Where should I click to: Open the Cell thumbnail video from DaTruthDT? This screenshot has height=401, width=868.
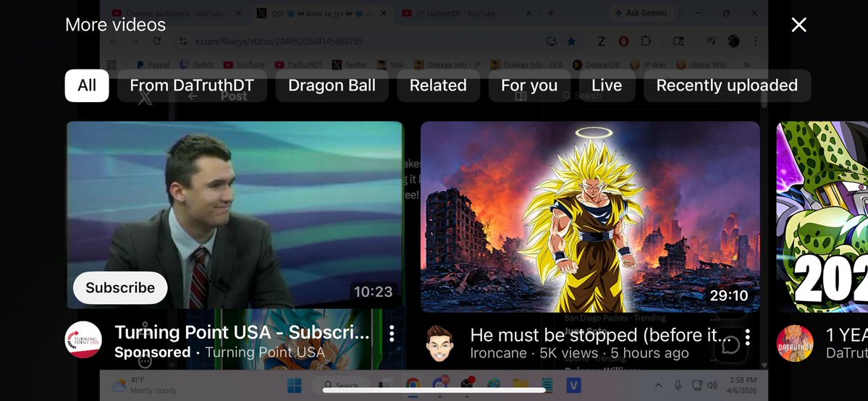coord(822,216)
